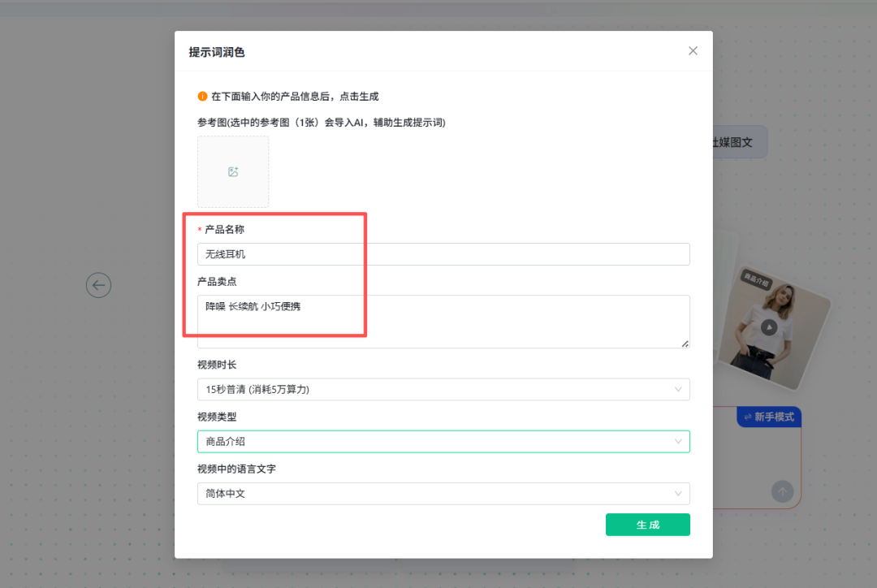Open the 视频时长 dropdown

[443, 389]
